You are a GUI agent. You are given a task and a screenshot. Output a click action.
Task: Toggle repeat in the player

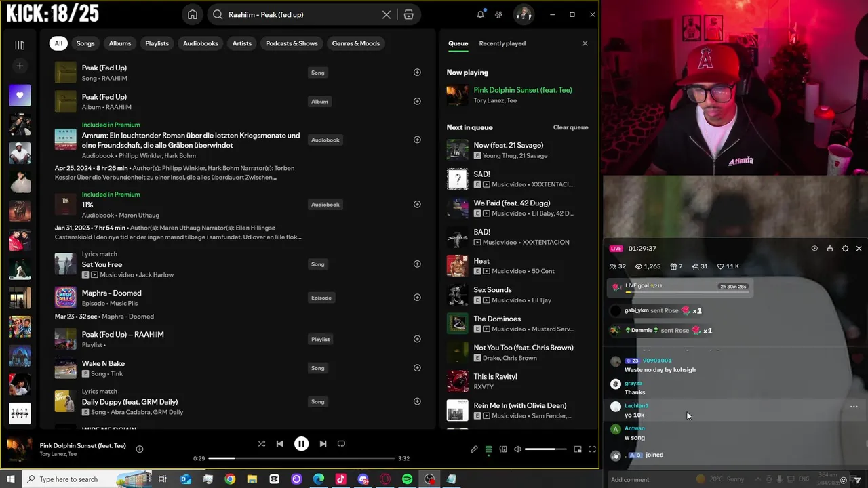341,444
